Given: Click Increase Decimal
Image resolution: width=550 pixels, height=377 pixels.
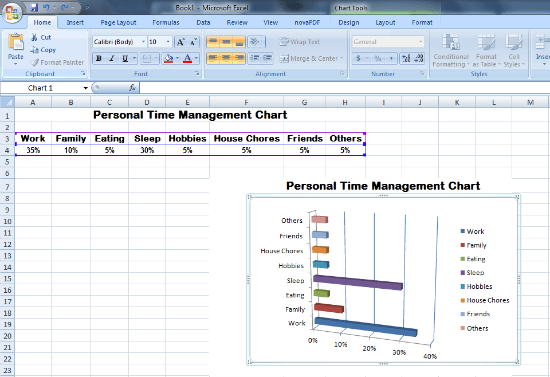Looking at the screenshot, I should pos(406,58).
